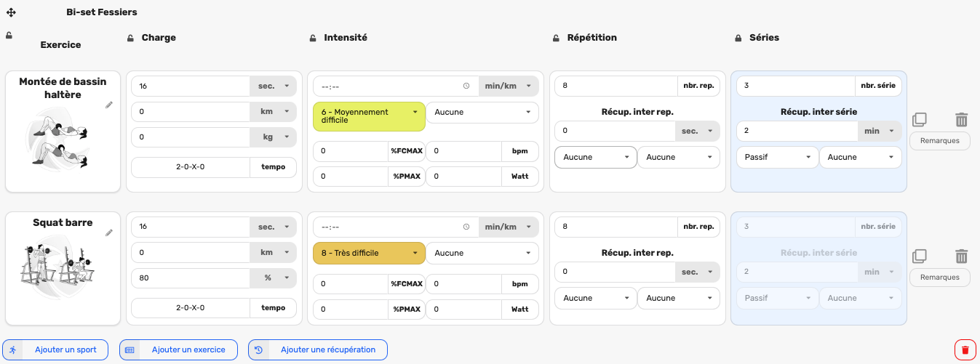Screen dimensions: 980x364
Task: Click Ajouter une récupération button
Action: click(318, 349)
